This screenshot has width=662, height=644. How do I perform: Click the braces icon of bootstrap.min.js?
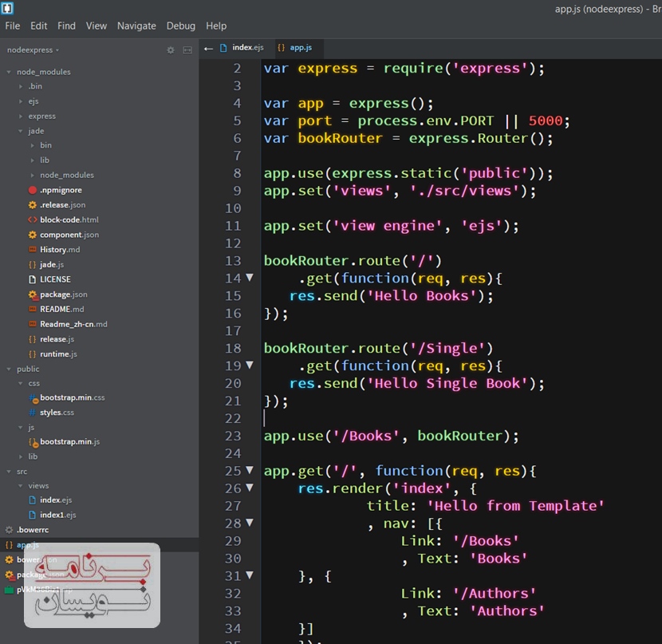33,442
